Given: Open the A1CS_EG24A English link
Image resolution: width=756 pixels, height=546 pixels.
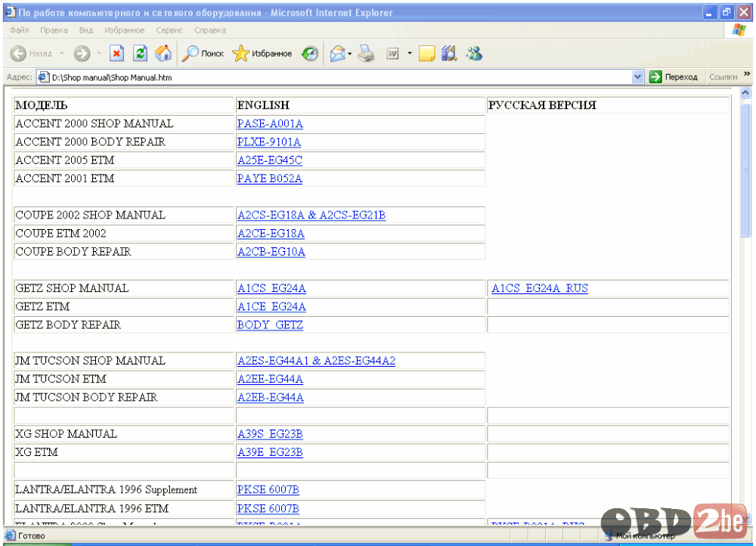Looking at the screenshot, I should click(x=271, y=288).
